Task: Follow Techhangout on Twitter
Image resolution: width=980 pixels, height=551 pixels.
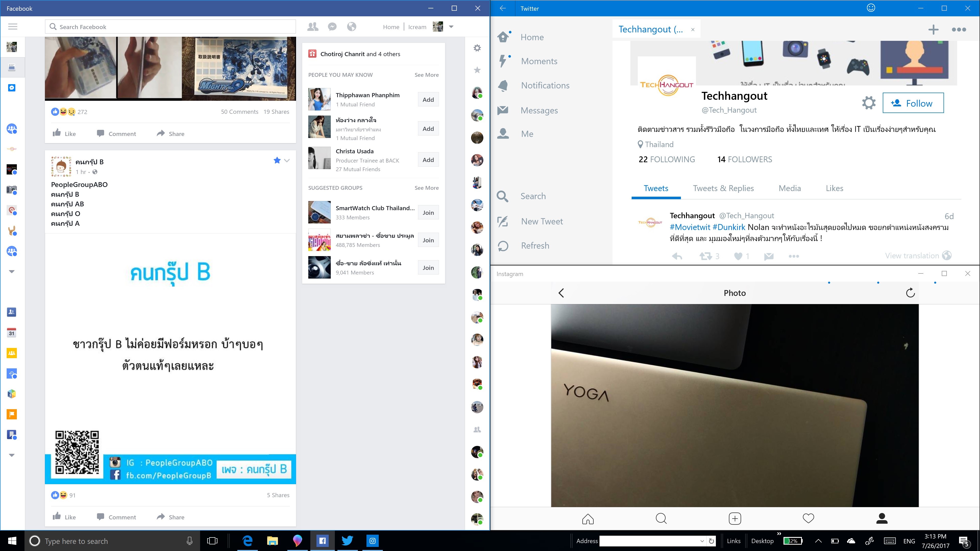Action: [x=913, y=103]
